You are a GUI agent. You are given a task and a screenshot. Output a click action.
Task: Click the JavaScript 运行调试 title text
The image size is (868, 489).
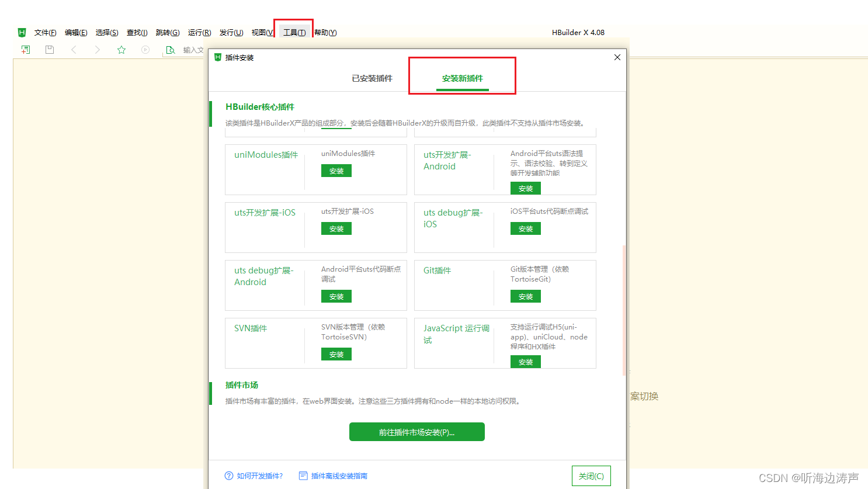click(456, 334)
